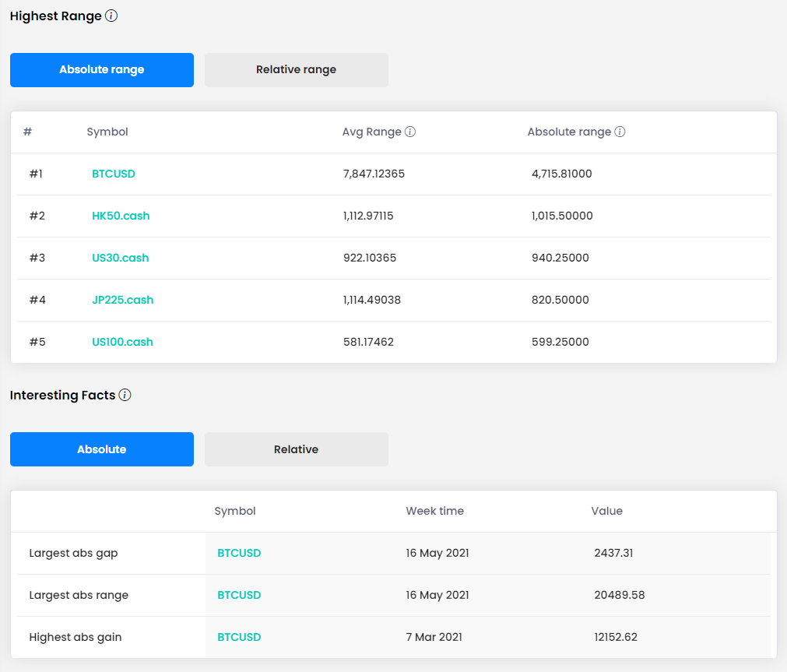Click the # rank column header

pyautogui.click(x=27, y=132)
